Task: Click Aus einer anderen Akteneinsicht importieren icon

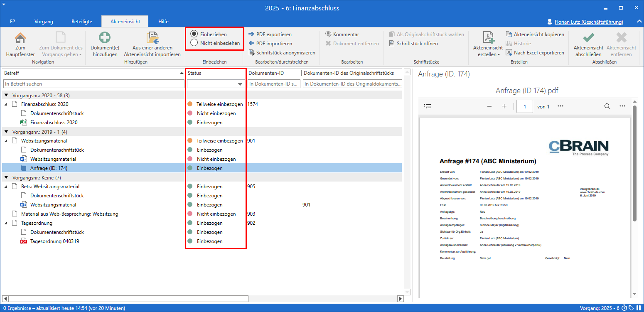Action: [x=152, y=38]
